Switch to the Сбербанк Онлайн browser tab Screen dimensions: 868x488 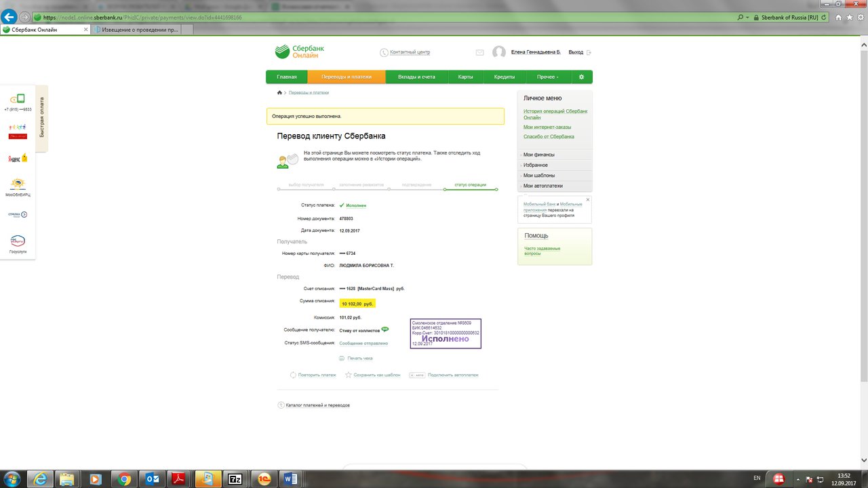tap(45, 30)
